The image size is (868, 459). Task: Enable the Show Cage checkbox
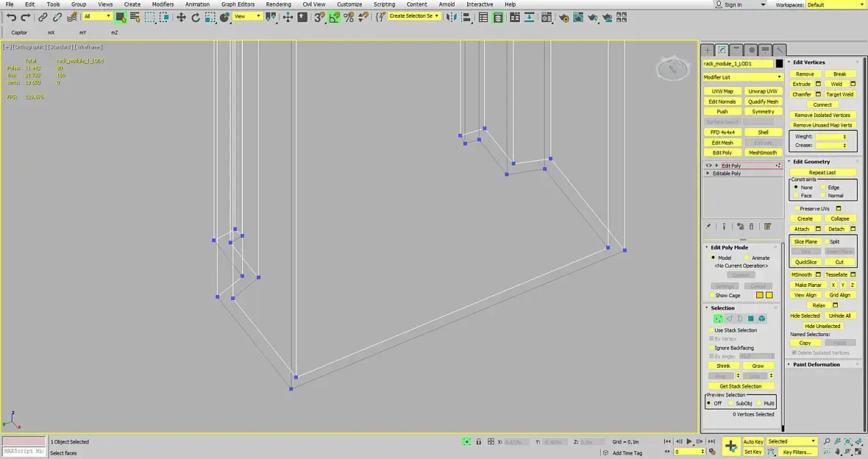[x=711, y=296]
